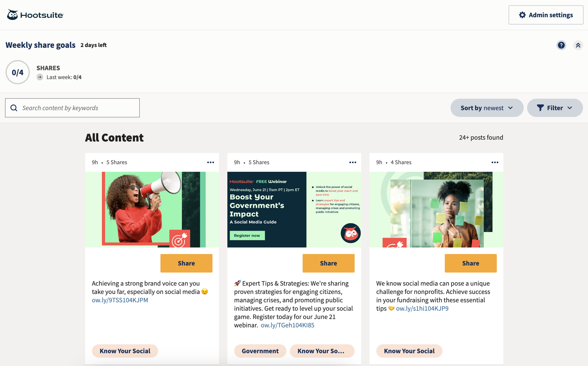Click the search content by keywords field
This screenshot has height=366, width=588.
tap(72, 108)
